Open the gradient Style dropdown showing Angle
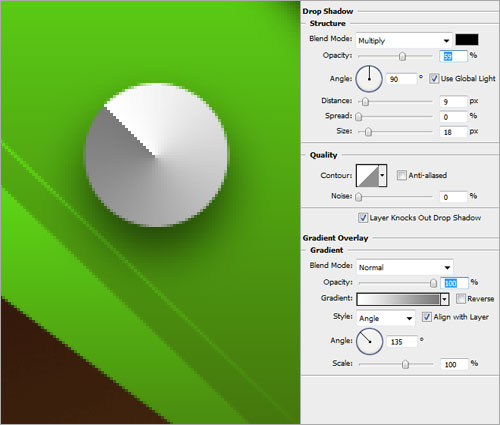This screenshot has height=425, width=500. click(386, 318)
